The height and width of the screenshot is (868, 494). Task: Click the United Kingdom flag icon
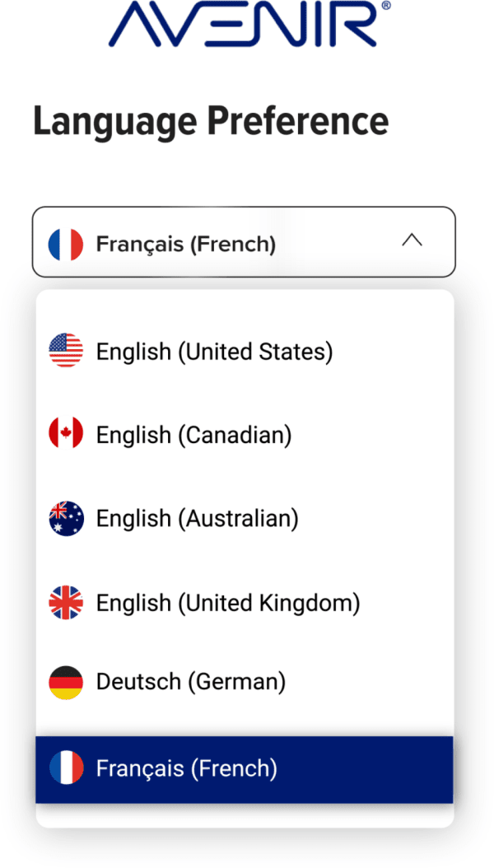click(x=66, y=603)
